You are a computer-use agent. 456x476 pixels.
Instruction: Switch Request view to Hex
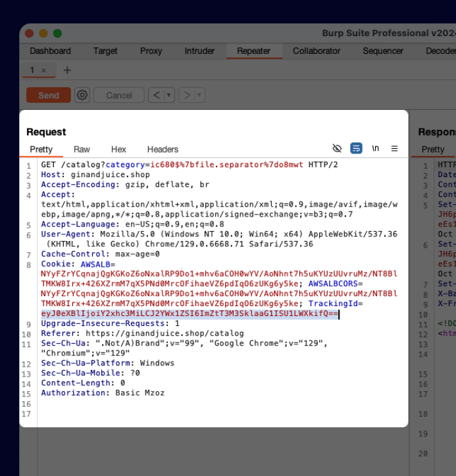pos(118,149)
